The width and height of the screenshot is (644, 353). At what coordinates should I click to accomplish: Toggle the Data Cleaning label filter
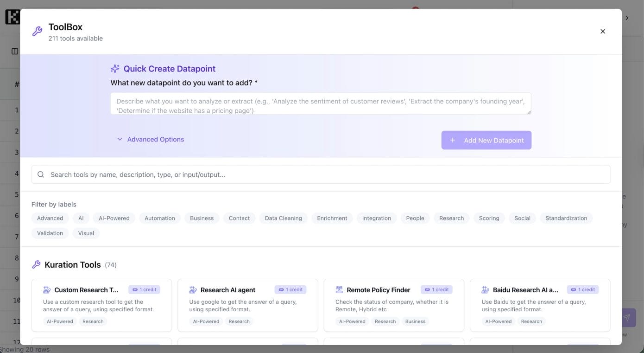coord(283,218)
